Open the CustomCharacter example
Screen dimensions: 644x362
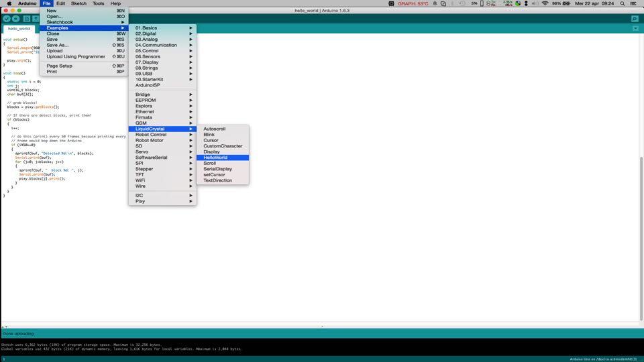(223, 146)
